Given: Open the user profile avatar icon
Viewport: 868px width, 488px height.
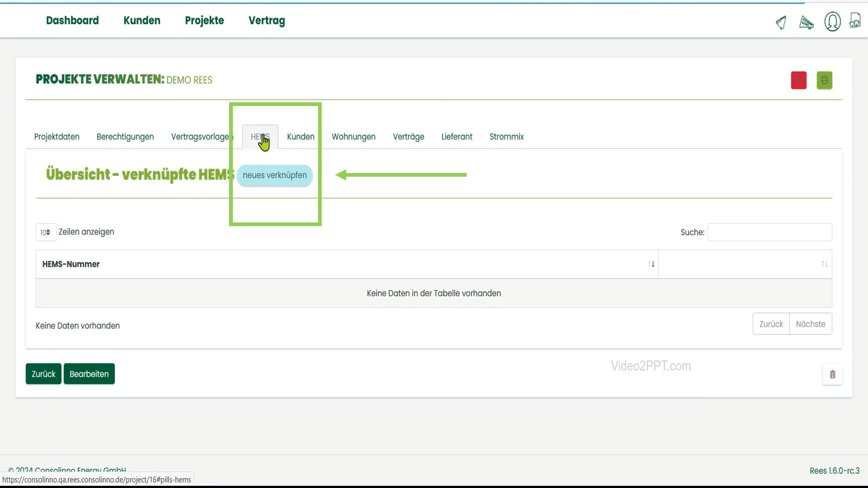Looking at the screenshot, I should click(x=832, y=22).
